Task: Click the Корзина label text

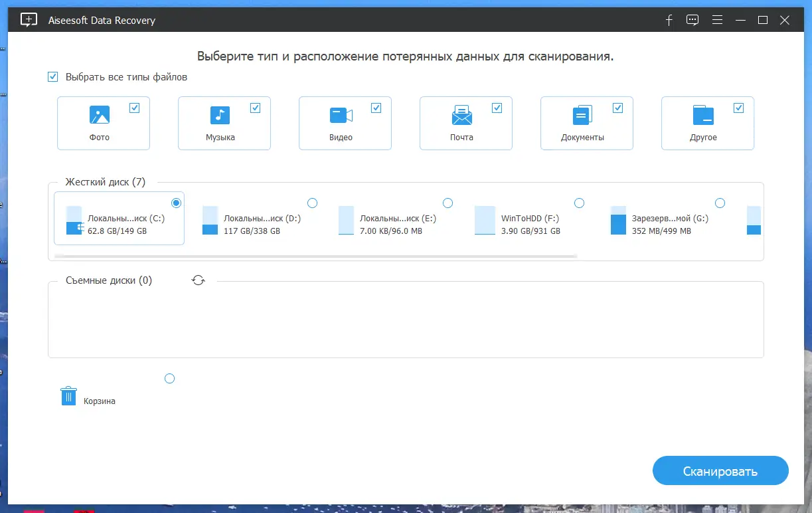Action: [100, 401]
